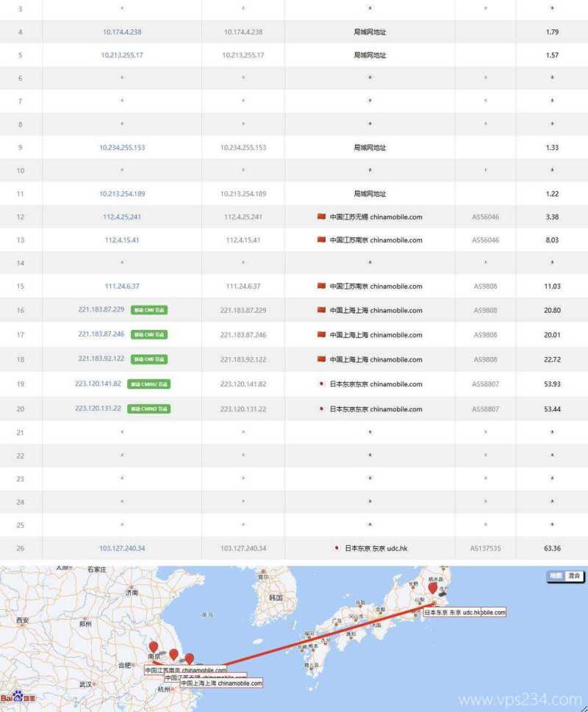Image resolution: width=588 pixels, height=712 pixels.
Task: Open the 111.24.6.37 IP link
Action: 122,287
